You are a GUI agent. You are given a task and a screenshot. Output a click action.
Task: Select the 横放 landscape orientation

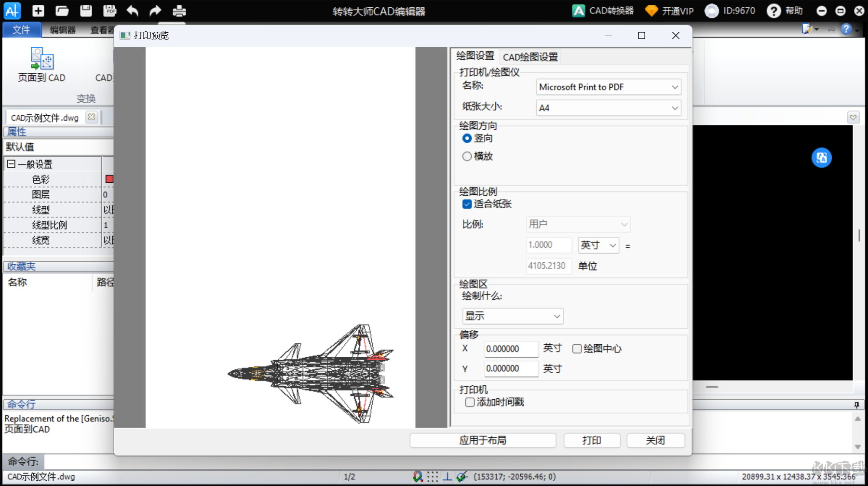467,156
